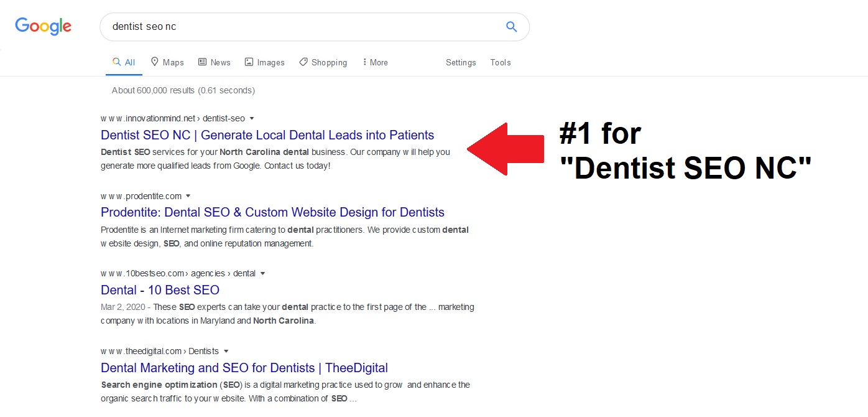Image resolution: width=868 pixels, height=417 pixels.
Task: Focus the search box containing dentist seo nc
Action: [314, 27]
